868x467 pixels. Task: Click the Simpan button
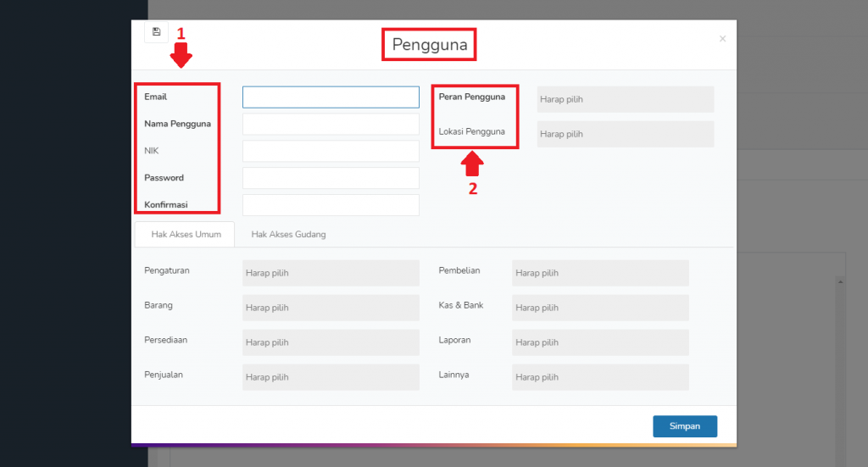685,426
